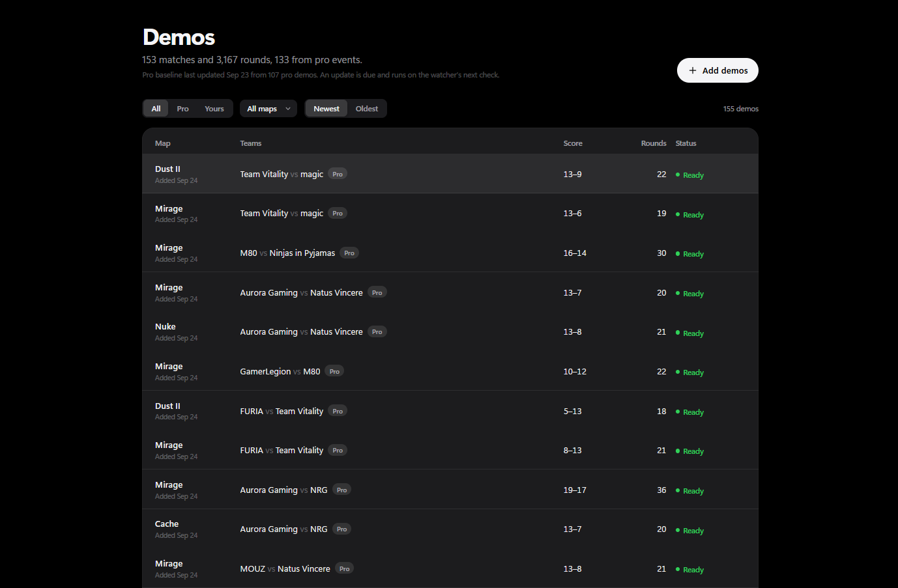Click the 8–13 score cell
This screenshot has width=898, height=588.
(x=573, y=451)
